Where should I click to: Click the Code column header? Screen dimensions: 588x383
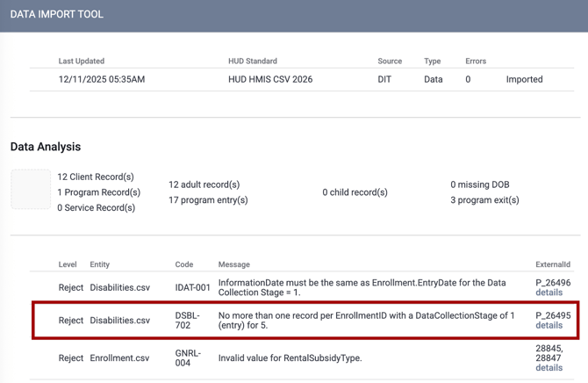pos(184,264)
